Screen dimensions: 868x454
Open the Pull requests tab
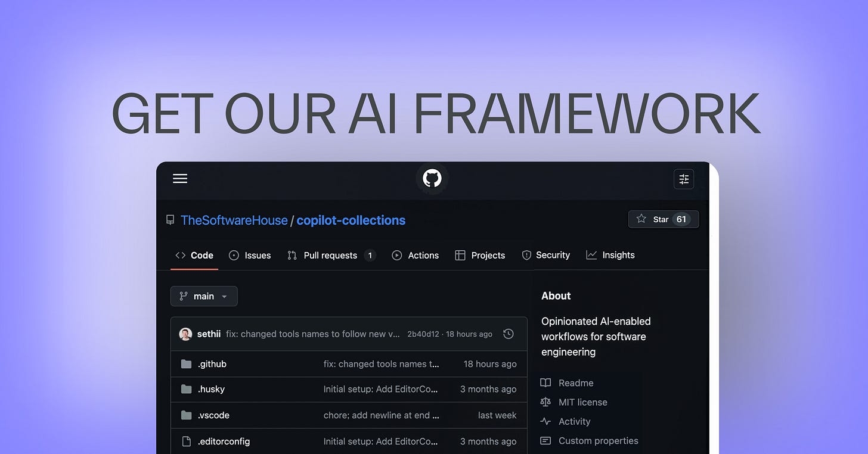click(x=331, y=255)
